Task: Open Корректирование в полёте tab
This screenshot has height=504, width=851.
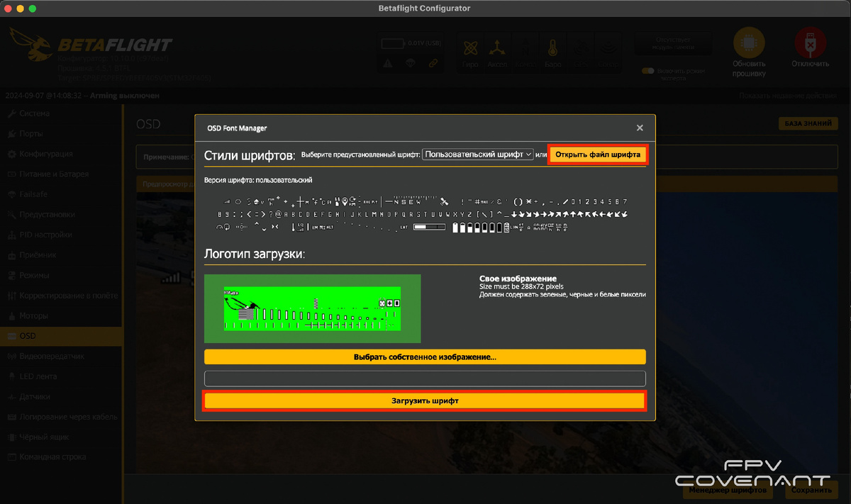Action: (61, 295)
